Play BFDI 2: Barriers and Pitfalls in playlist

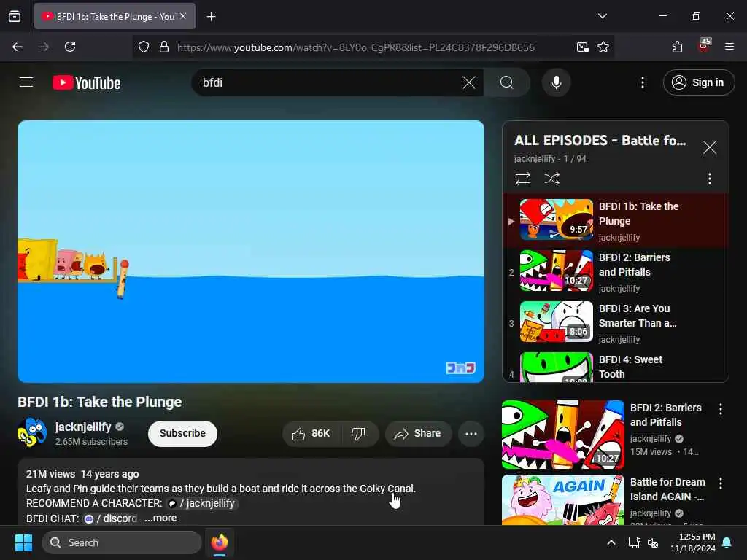click(x=616, y=271)
